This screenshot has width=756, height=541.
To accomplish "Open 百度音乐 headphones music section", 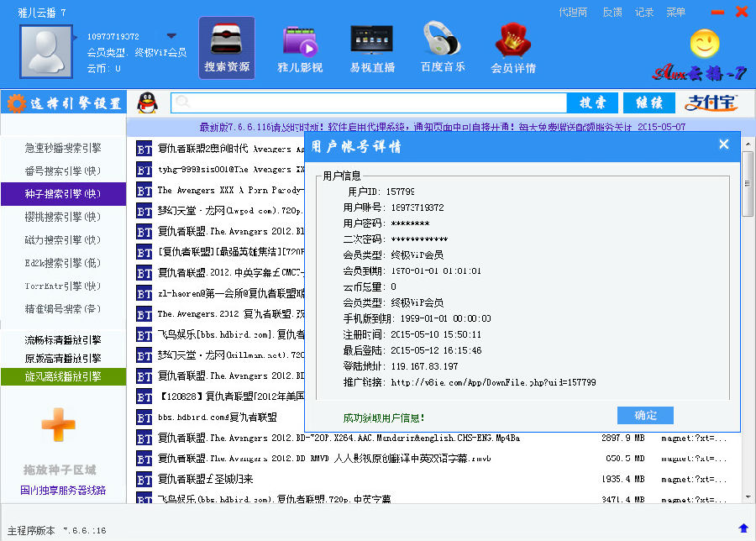I will (x=443, y=48).
